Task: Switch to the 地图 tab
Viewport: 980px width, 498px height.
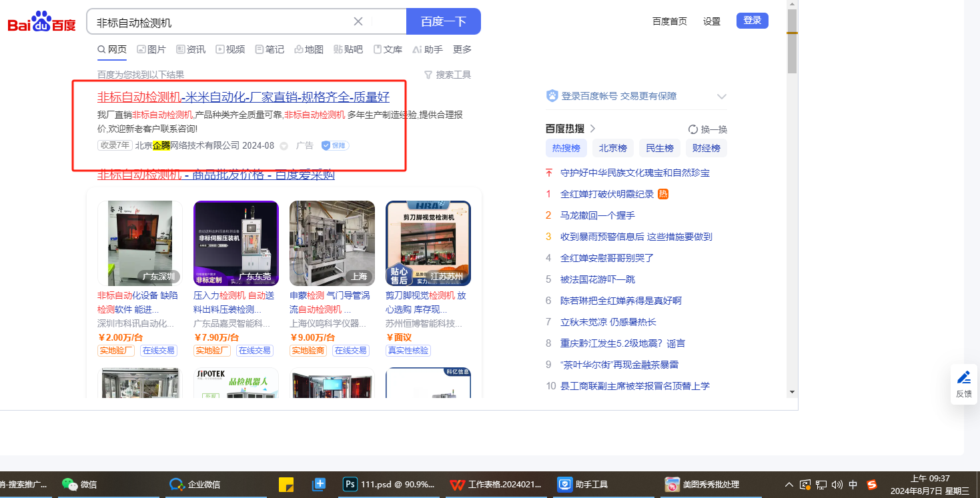Action: (309, 49)
